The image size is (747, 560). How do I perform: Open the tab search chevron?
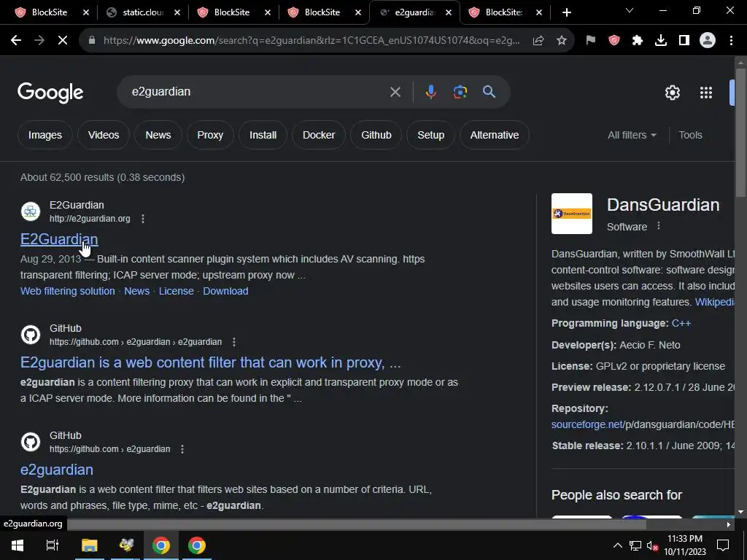pos(630,10)
